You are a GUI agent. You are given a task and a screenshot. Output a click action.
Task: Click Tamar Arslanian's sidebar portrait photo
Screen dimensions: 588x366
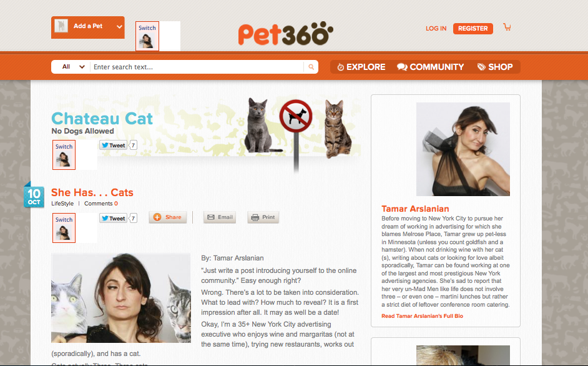point(463,149)
